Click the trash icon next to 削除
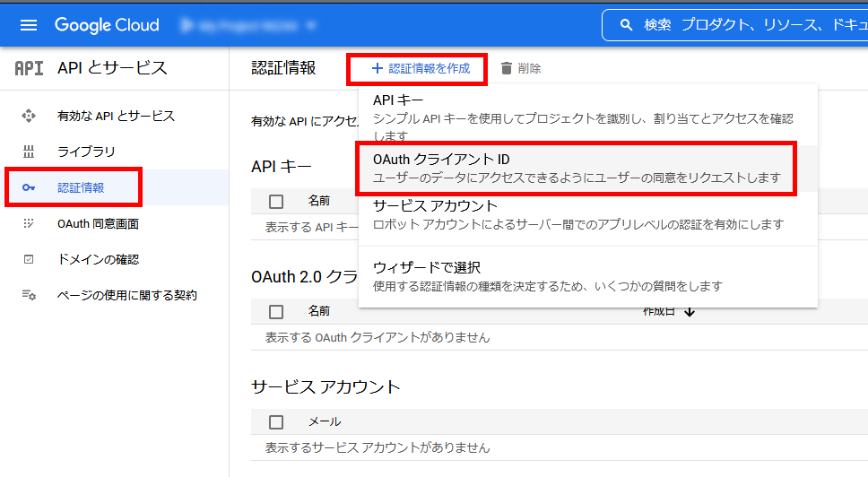 [506, 68]
